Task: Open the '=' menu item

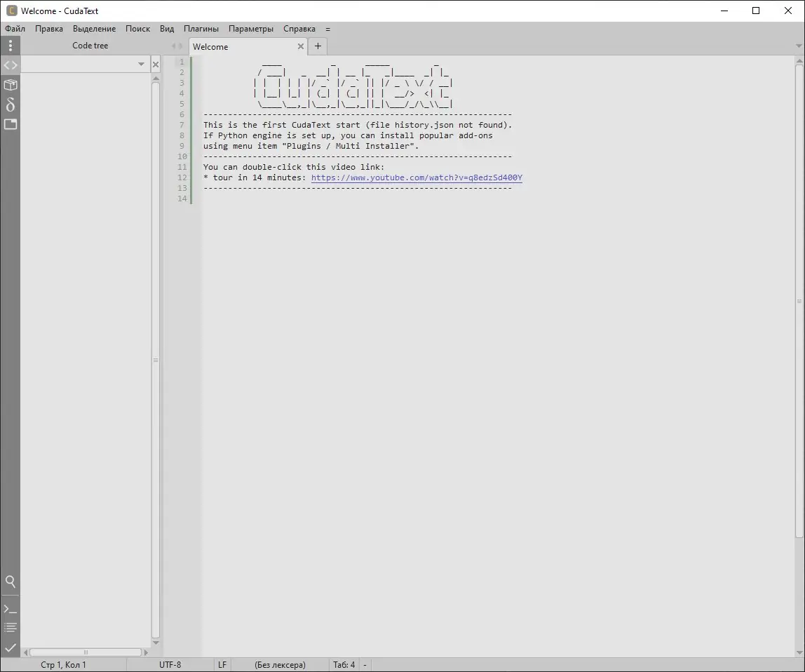Action: (x=327, y=29)
